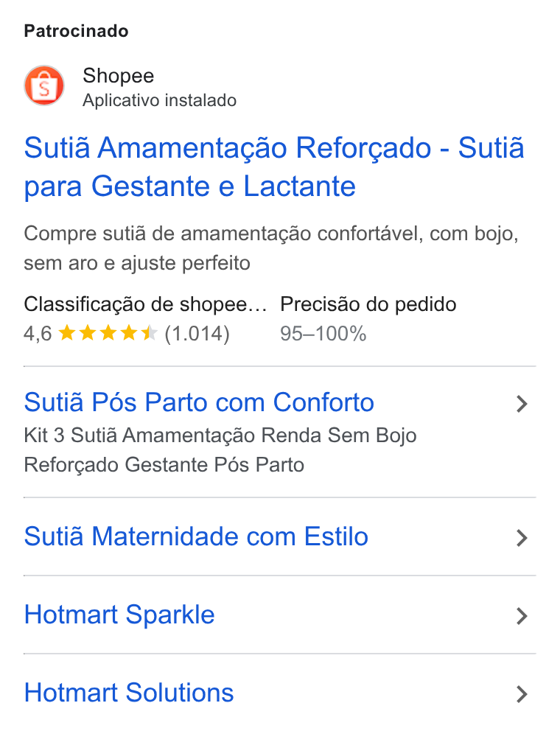
Task: Click the 4,6 star rating stars
Action: (x=108, y=333)
